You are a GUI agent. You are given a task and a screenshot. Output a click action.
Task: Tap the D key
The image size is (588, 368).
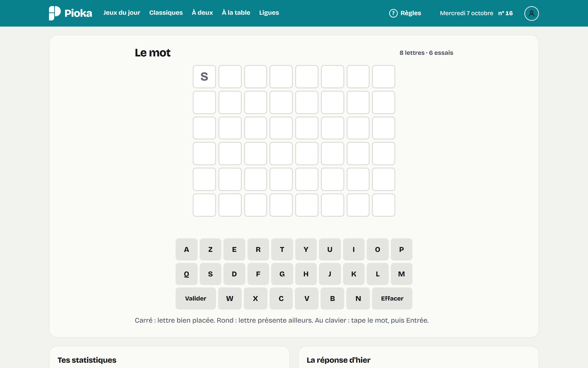pos(234,274)
